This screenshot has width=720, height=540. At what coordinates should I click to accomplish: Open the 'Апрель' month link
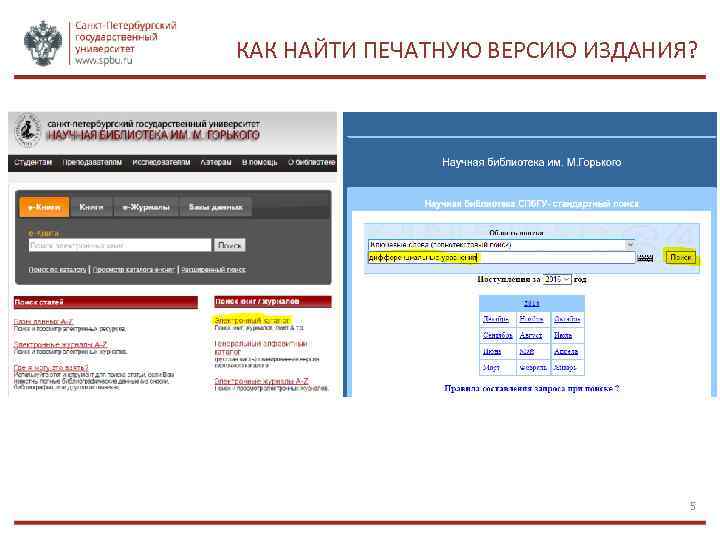(566, 352)
